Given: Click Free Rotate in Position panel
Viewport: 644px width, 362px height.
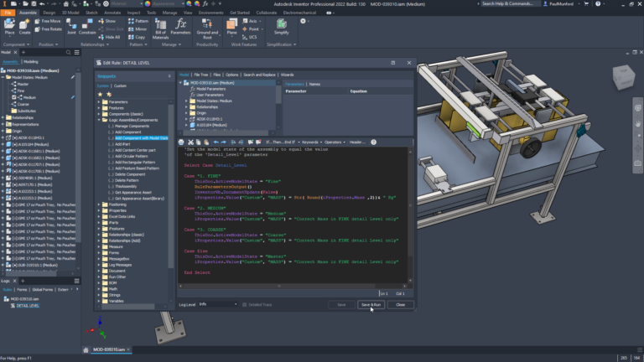Looking at the screenshot, I should tap(48, 29).
